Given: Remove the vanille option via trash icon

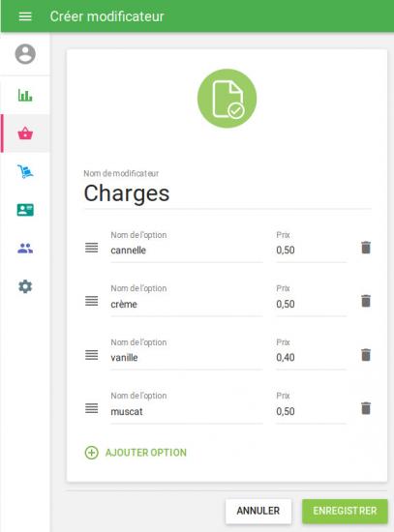Looking at the screenshot, I should click(x=366, y=355).
